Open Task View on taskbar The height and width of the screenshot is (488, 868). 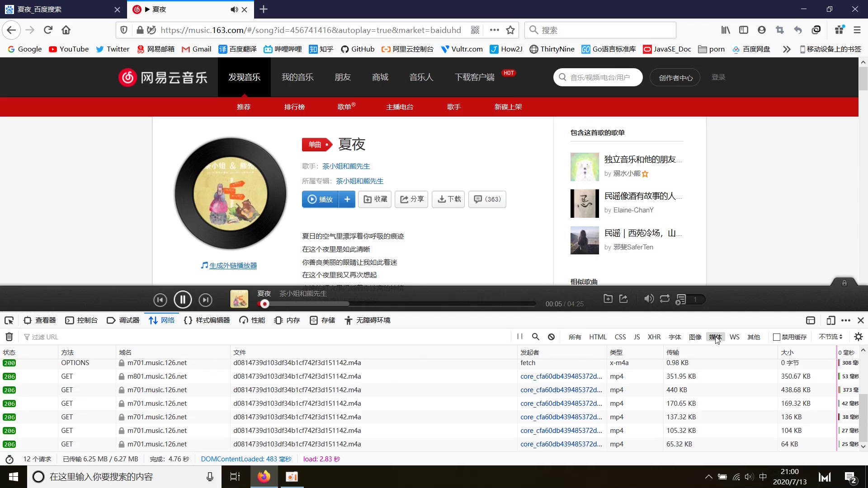235,477
